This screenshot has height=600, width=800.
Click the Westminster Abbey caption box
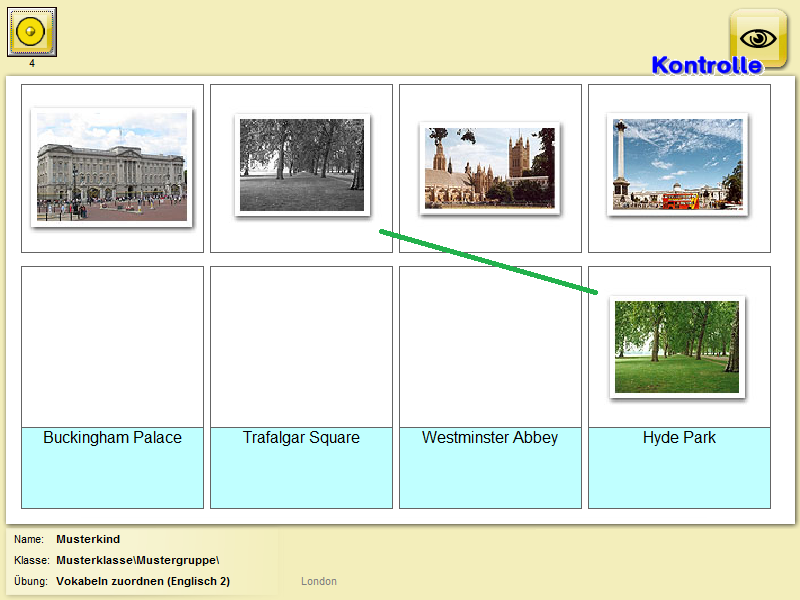point(490,467)
